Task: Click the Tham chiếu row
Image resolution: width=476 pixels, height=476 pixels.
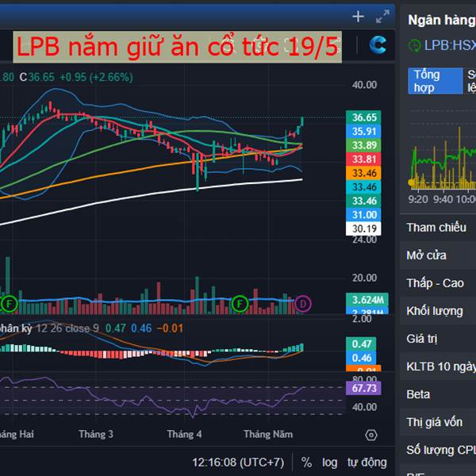Action: (438, 228)
